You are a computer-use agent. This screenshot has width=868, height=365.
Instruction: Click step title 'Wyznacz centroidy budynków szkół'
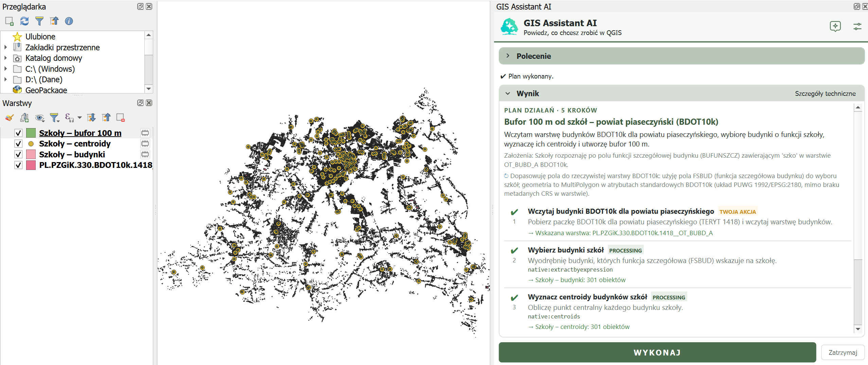pyautogui.click(x=587, y=297)
